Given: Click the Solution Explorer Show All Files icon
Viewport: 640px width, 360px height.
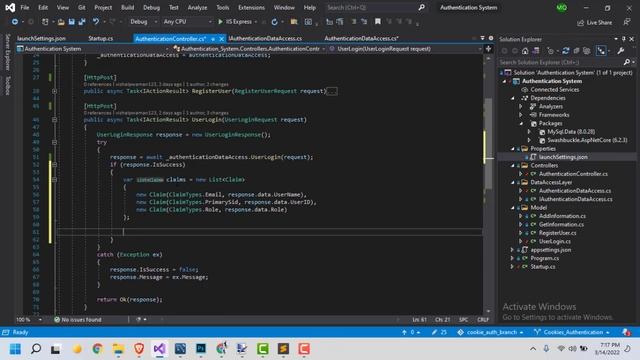Looking at the screenshot, I should coord(587,51).
